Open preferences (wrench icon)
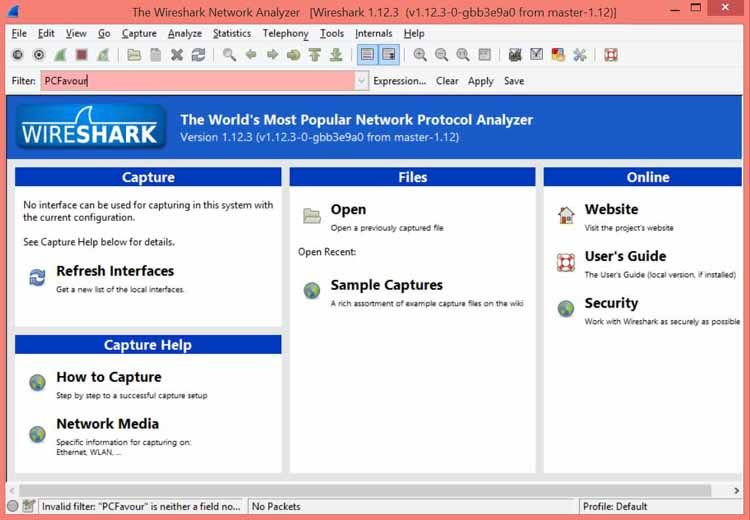This screenshot has width=750, height=520. [579, 55]
